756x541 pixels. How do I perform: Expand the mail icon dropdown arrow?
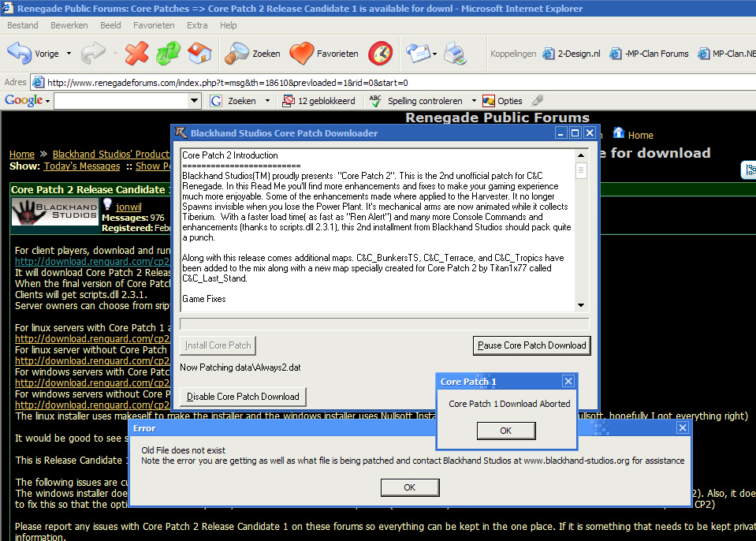[x=434, y=54]
